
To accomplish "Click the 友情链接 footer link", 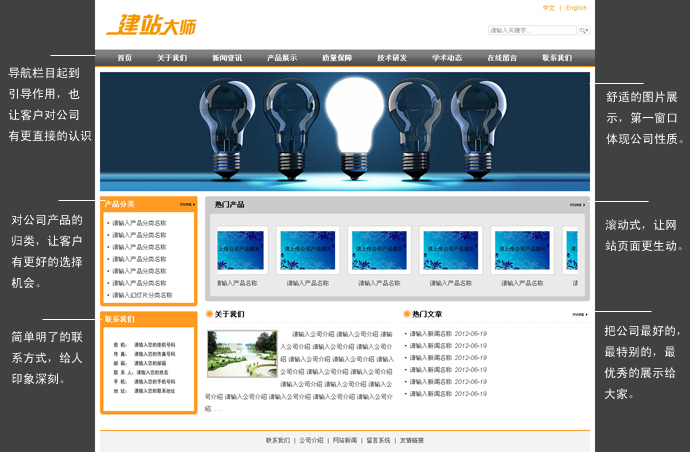I will (x=411, y=440).
